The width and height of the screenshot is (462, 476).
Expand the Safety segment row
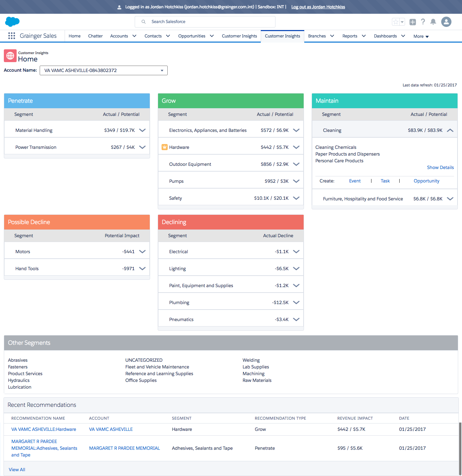tap(296, 198)
